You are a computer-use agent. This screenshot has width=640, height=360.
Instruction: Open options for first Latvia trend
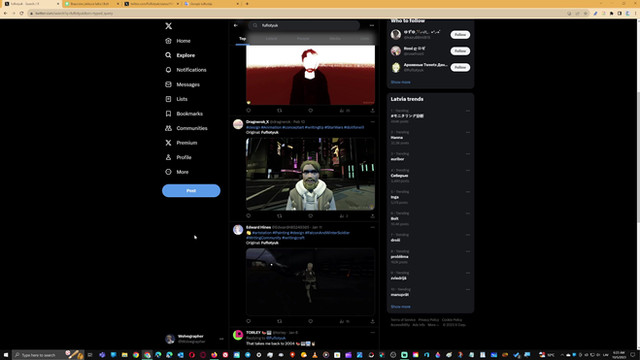pyautogui.click(x=468, y=111)
